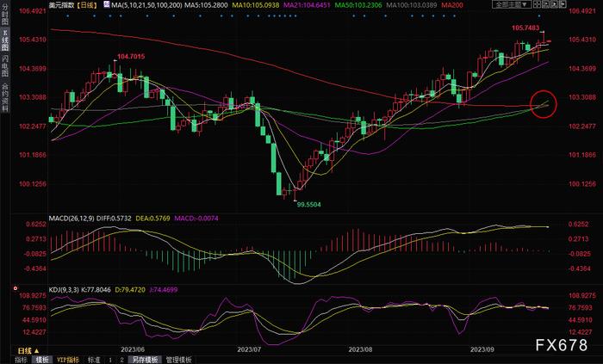Click the 2023/06 date axis label
This screenshot has width=603, height=364.
[x=133, y=349]
